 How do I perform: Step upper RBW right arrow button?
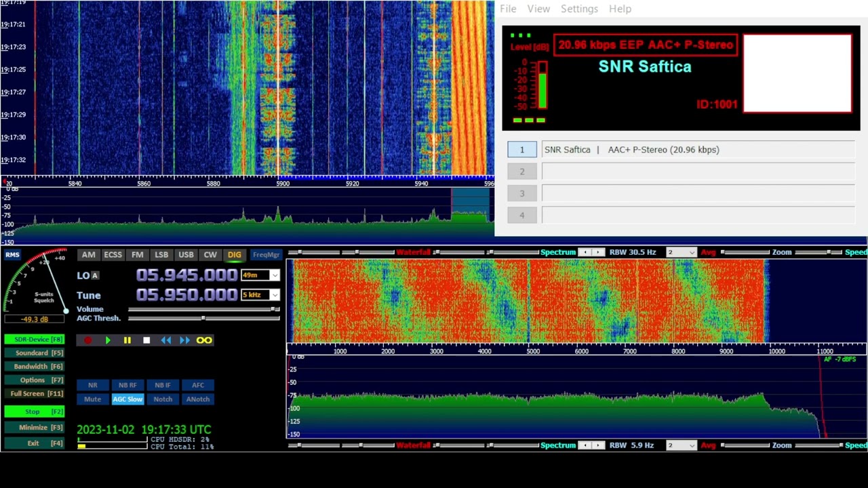[x=599, y=252]
